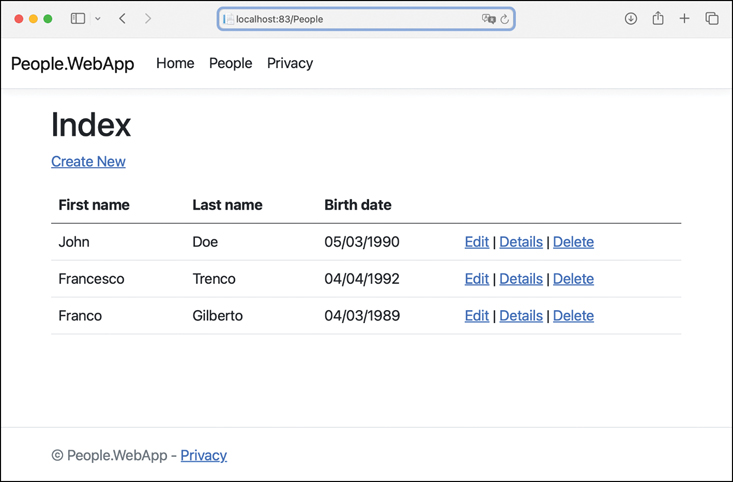Viewport: 733px width, 482px height.
Task: Edit the John Doe record
Action: [477, 242]
